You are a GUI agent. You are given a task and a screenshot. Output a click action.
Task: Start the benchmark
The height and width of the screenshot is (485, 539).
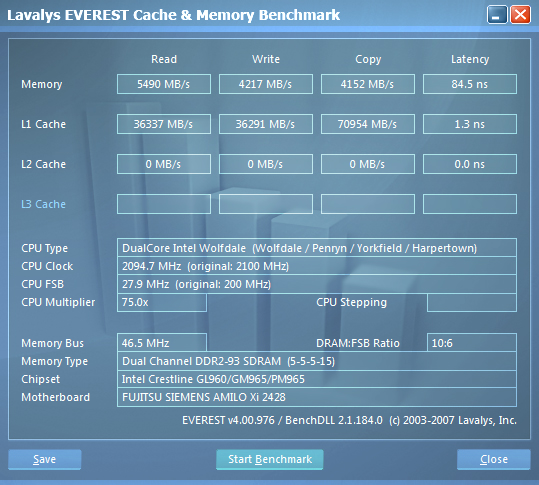(x=270, y=459)
